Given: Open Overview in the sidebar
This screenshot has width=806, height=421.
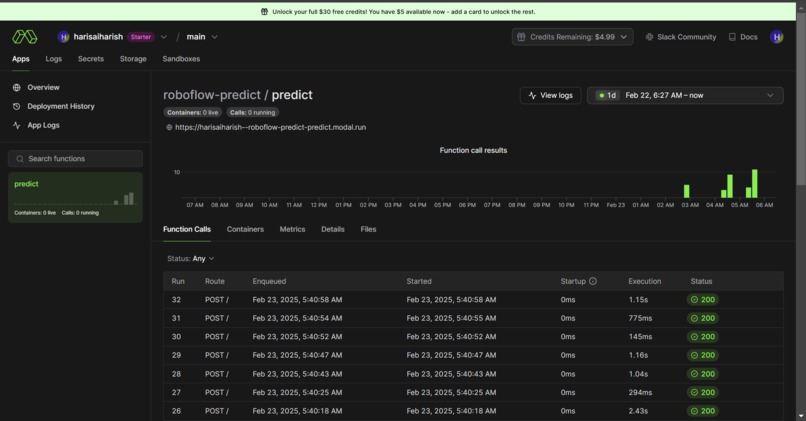Looking at the screenshot, I should tap(44, 87).
